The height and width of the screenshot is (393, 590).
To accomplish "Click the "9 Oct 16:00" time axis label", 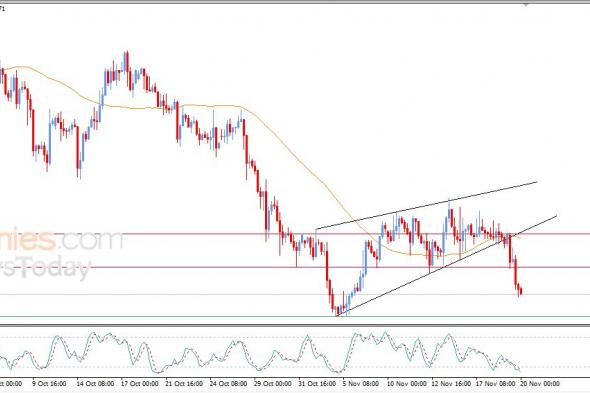I will (49, 384).
